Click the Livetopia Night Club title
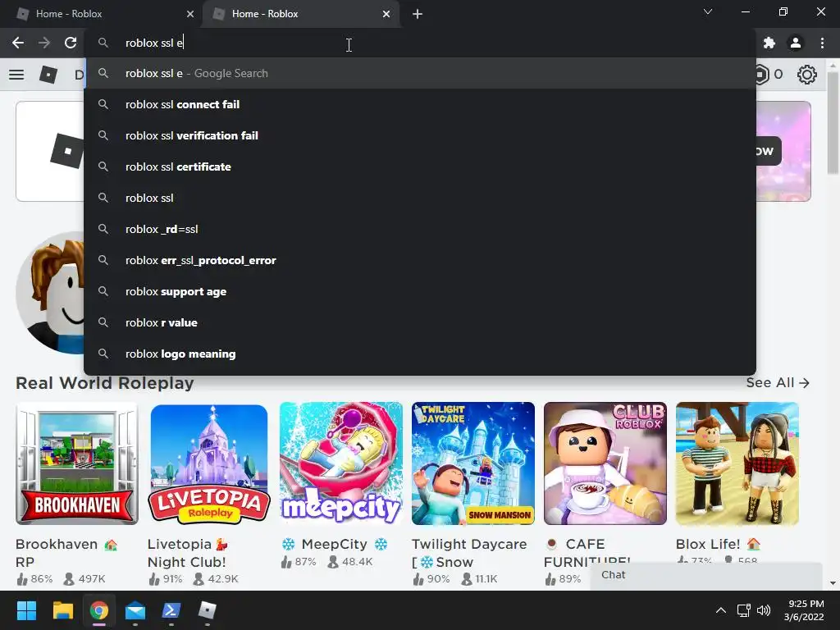Screen dimensions: 840x630 pos(188,553)
